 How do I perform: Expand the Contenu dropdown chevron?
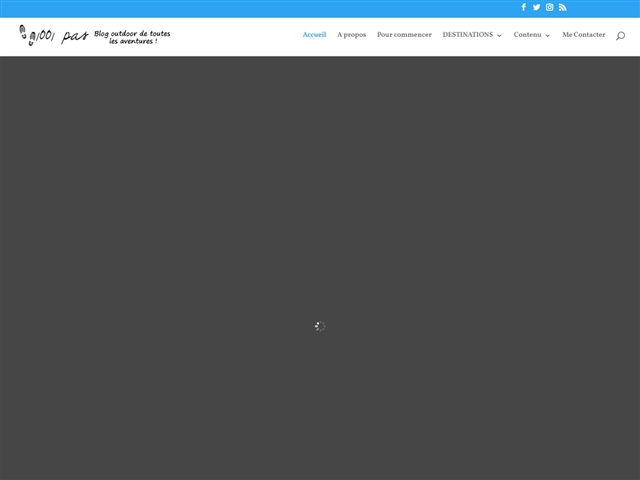(x=548, y=36)
